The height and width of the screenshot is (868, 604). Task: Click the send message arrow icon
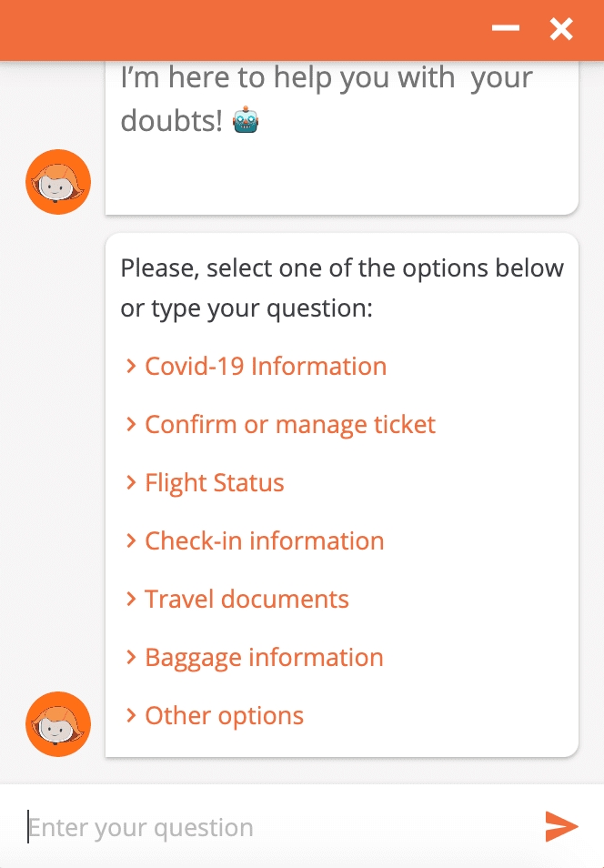pyautogui.click(x=562, y=827)
